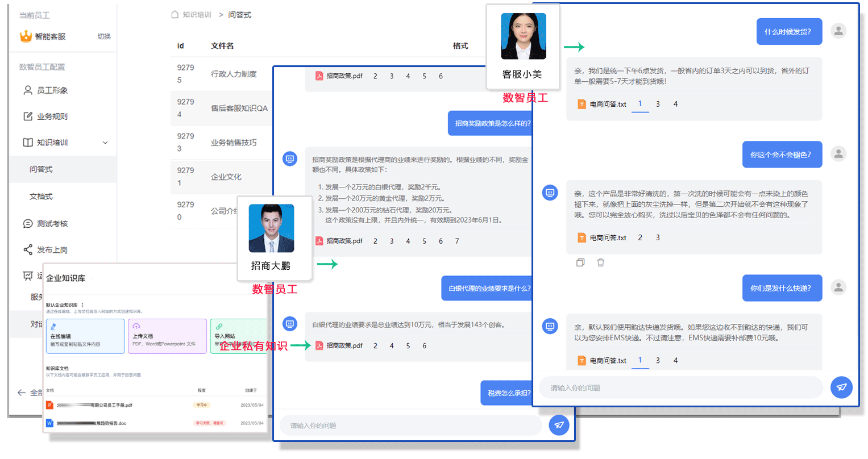Image resolution: width=868 pixels, height=459 pixels.
Task: Click user avatar beside 你这个会不会褪色?
Action: coord(838,154)
